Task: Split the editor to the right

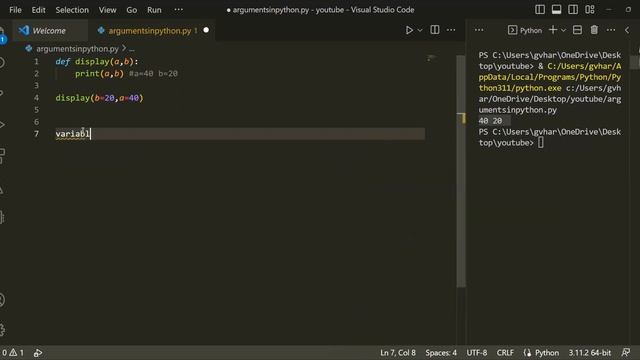Action: 435,30
